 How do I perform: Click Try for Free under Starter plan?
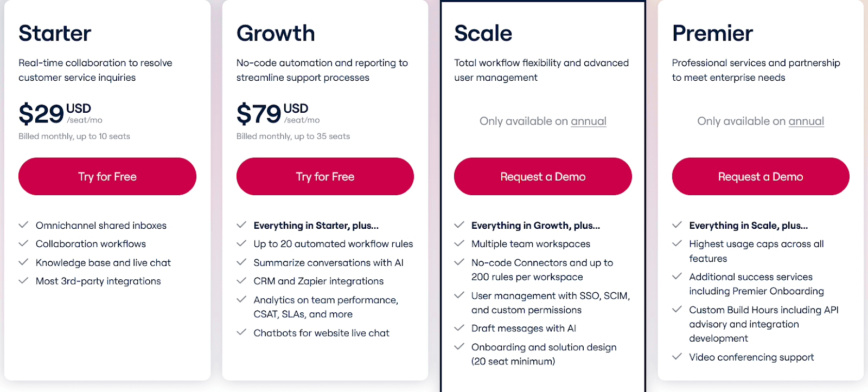pos(107,176)
